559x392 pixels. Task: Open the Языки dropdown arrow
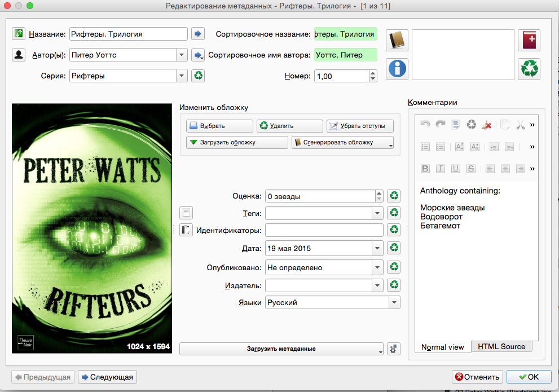[x=394, y=302]
